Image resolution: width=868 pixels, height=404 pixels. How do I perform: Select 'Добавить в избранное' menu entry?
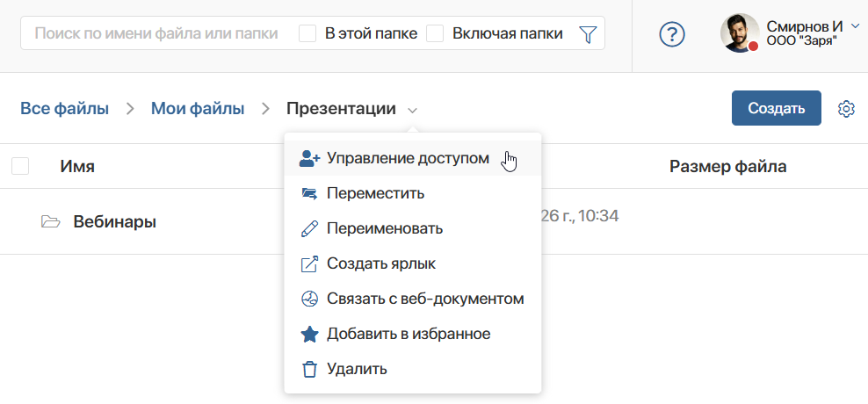(x=412, y=334)
